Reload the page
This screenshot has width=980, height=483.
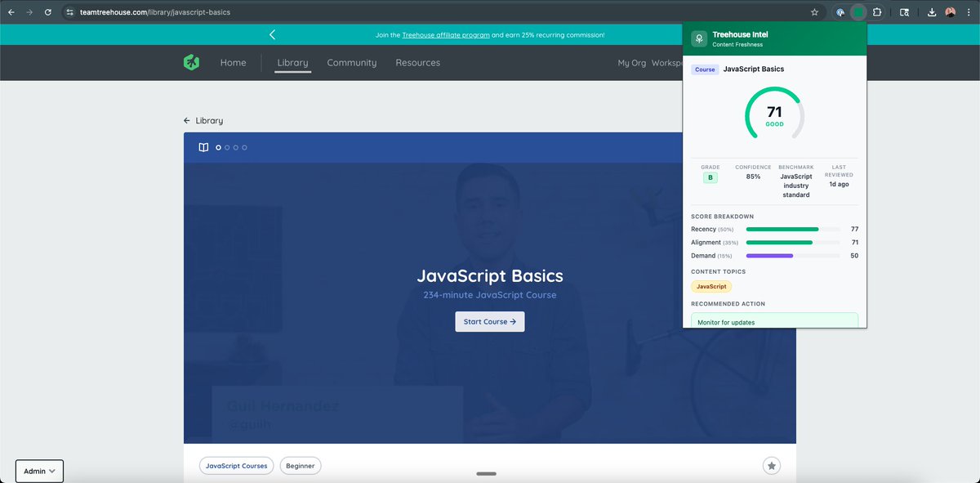click(48, 12)
